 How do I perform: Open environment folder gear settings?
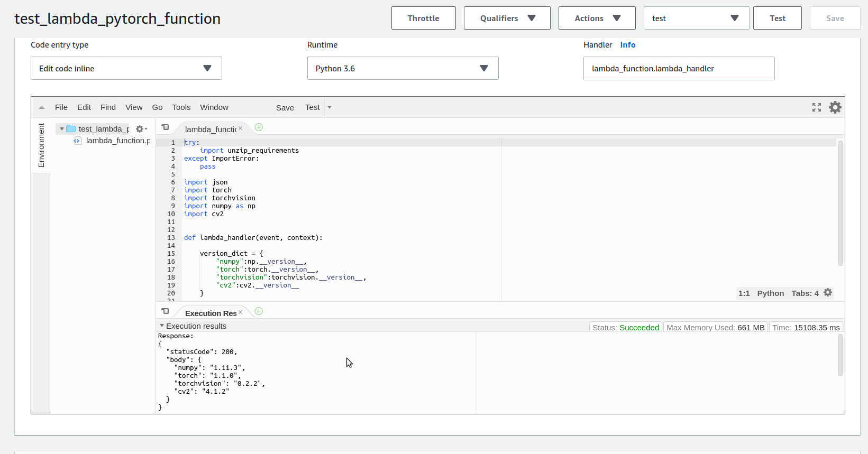tap(141, 129)
